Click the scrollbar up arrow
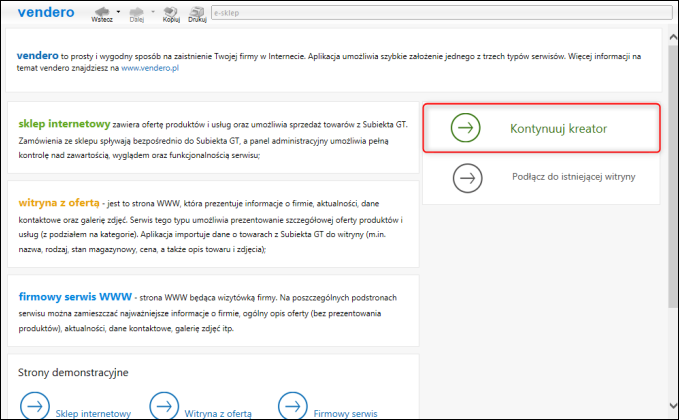 pos(673,37)
